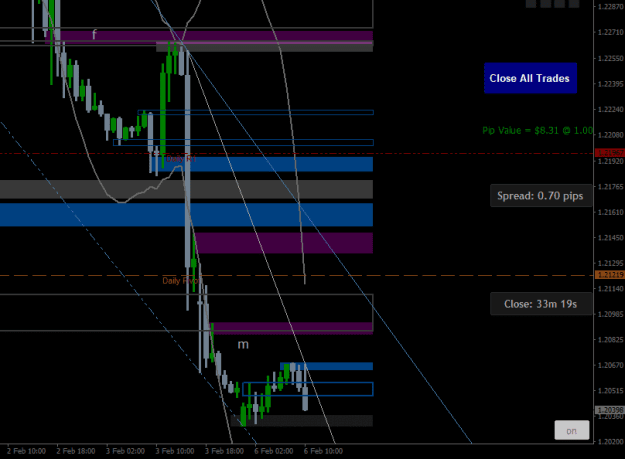The width and height of the screenshot is (625, 459).
Task: Click the 1.22870 price scale value
Action: (611, 7)
